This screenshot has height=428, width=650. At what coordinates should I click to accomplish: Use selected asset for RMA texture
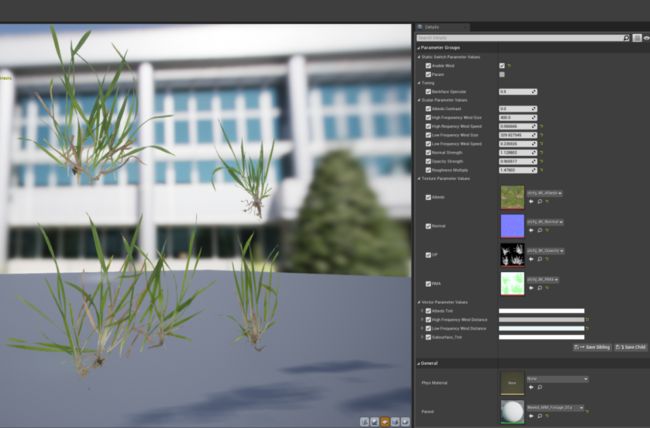(531, 288)
